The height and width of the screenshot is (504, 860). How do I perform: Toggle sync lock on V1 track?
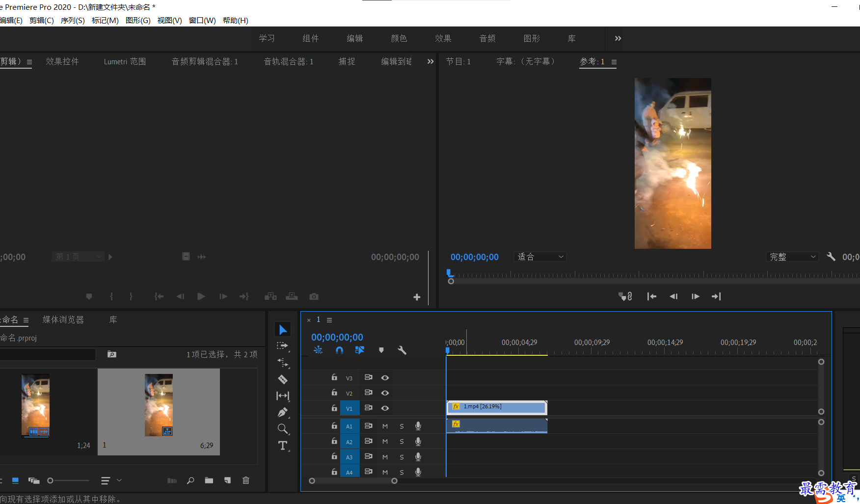368,408
